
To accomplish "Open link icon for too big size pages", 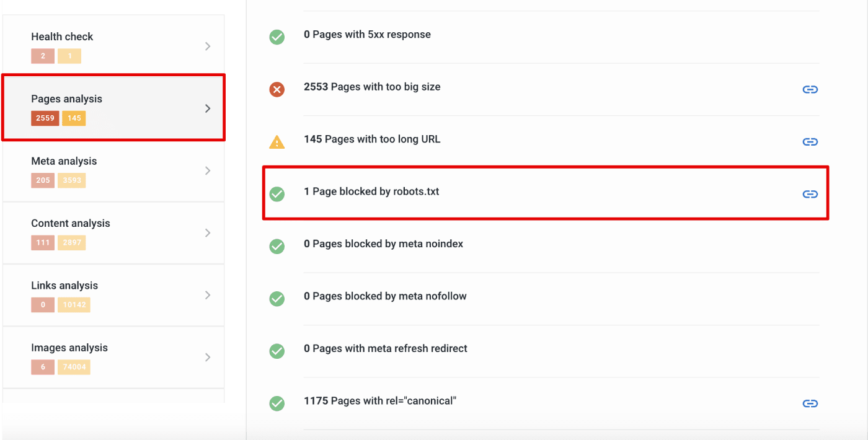I will (810, 89).
